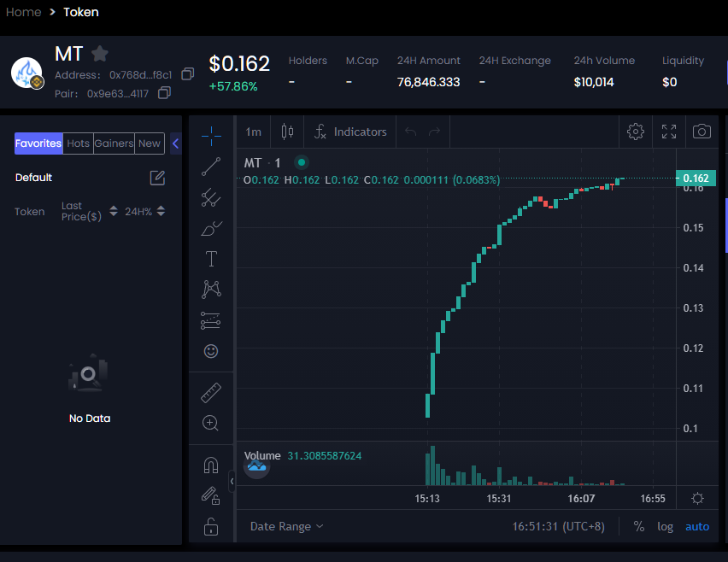Open the Hots tab

click(x=78, y=143)
